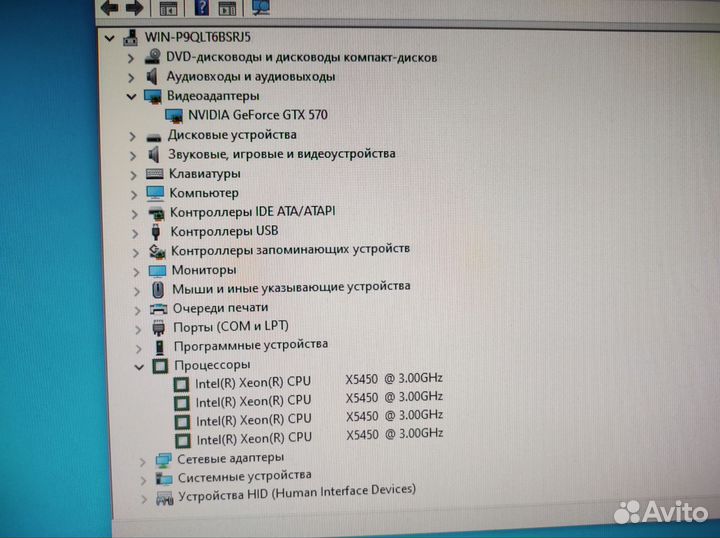
Task: Click the Forward arrow toolbar button
Action: (135, 7)
